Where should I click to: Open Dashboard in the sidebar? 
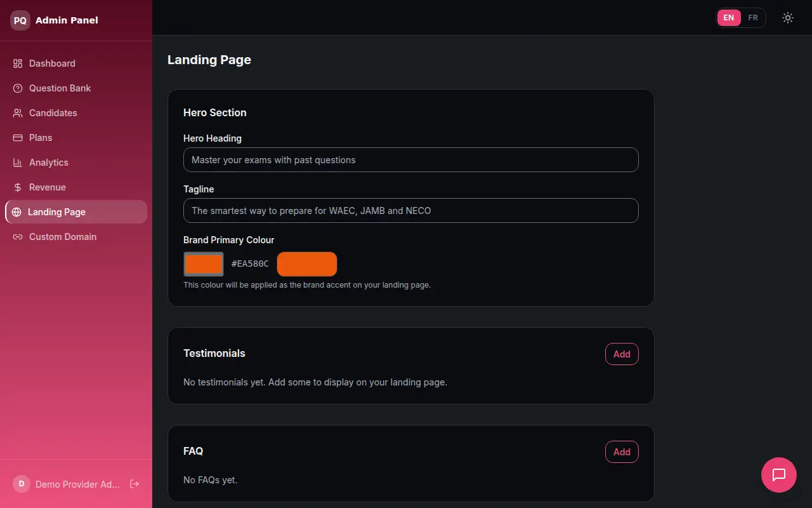[76, 63]
